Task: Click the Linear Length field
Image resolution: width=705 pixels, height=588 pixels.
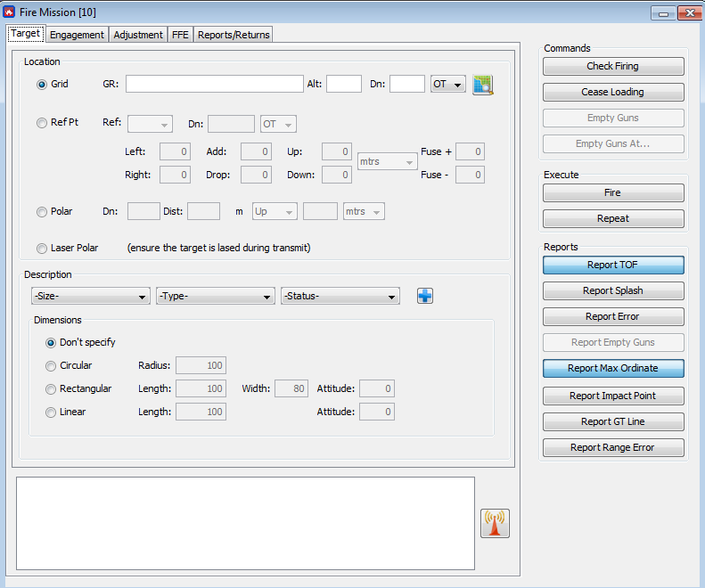Action: coord(201,412)
